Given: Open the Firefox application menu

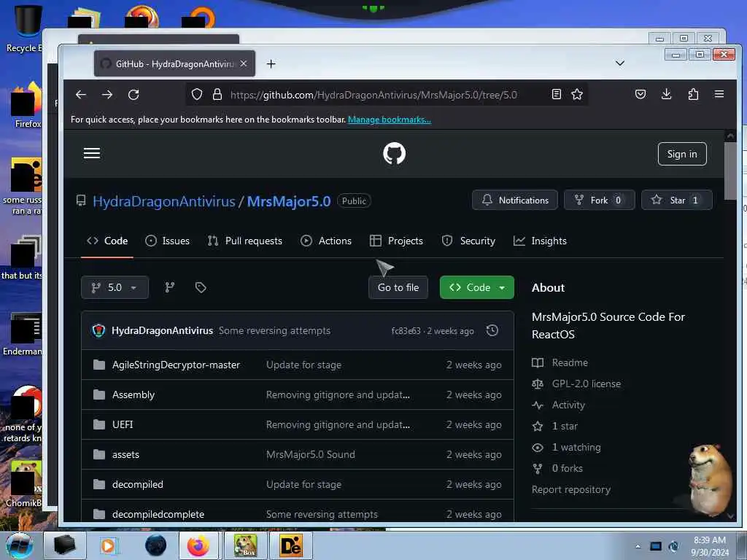Looking at the screenshot, I should click(719, 94).
